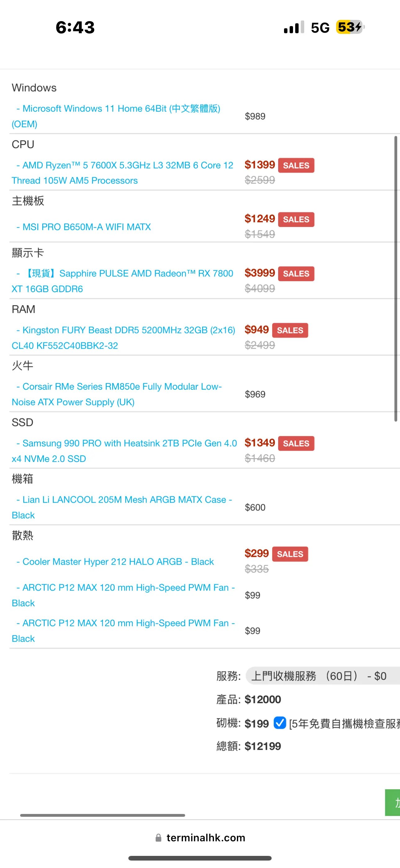Open Lian Li LANCOOL 205M case link

click(x=122, y=508)
